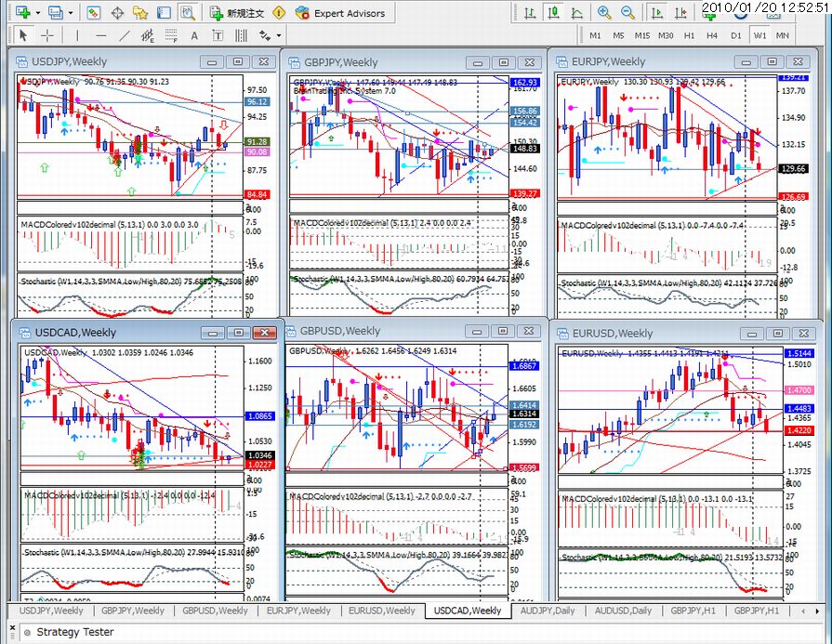Close the Strategy Tester panel
Viewport: 832px width, 644px height.
click(12, 628)
